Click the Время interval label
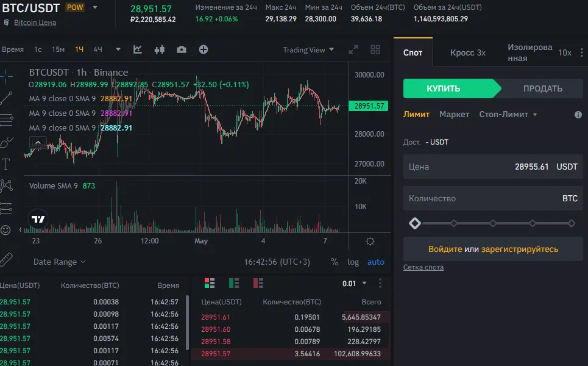 [x=12, y=49]
